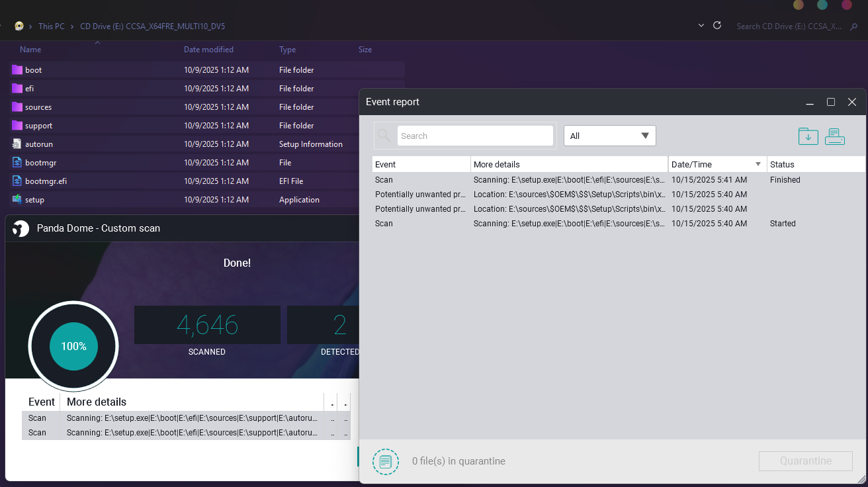Select the boot folder icon in Explorer
Screen dimensions: 868x487
coord(17,69)
